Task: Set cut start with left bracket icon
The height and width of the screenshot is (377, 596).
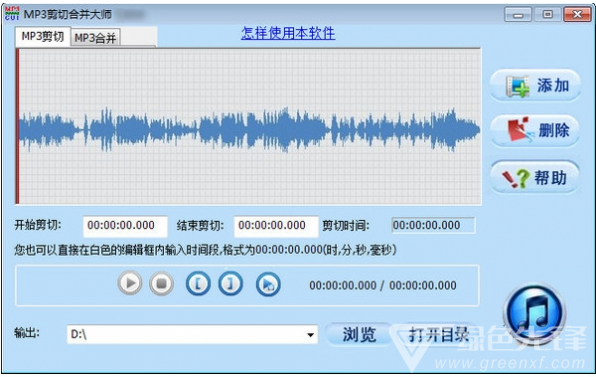Action: click(x=198, y=283)
